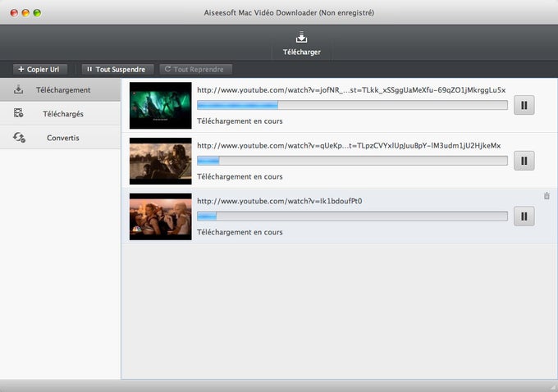Pause the Ik1bdoufPt0 video download
Screen dimensions: 558x392
[524, 217]
